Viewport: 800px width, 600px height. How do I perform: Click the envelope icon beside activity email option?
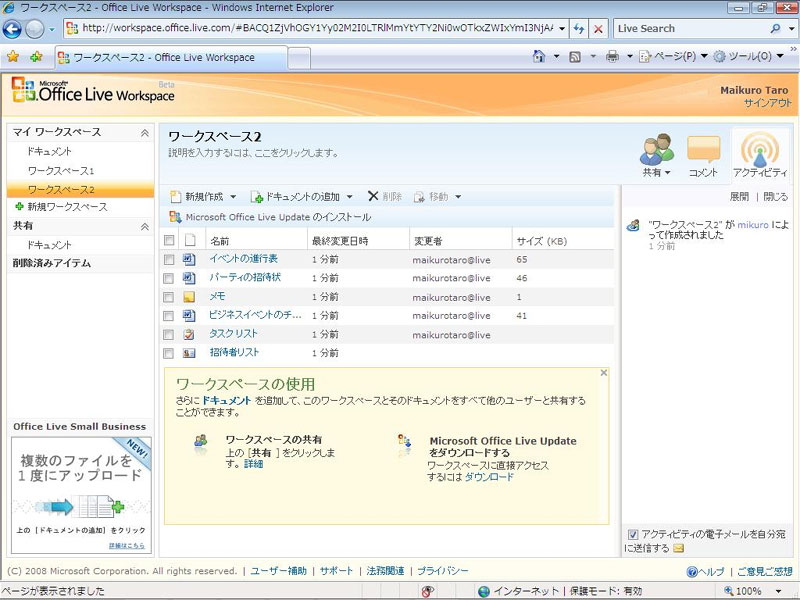pos(678,548)
